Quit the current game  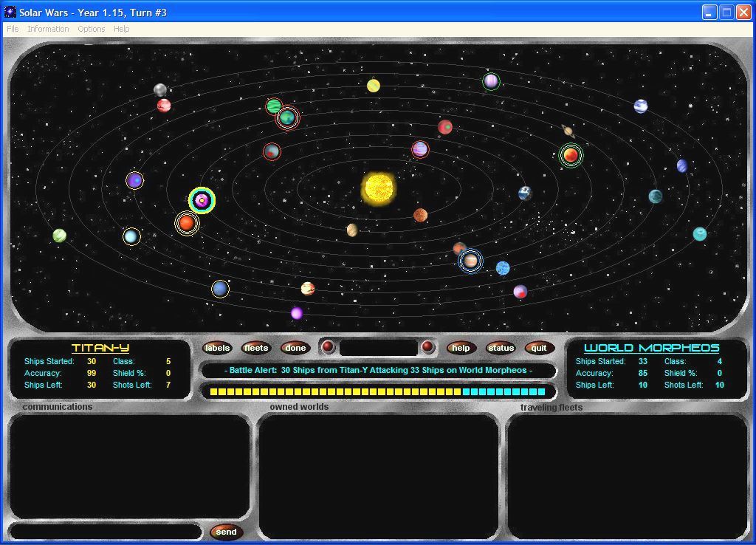[x=539, y=347]
